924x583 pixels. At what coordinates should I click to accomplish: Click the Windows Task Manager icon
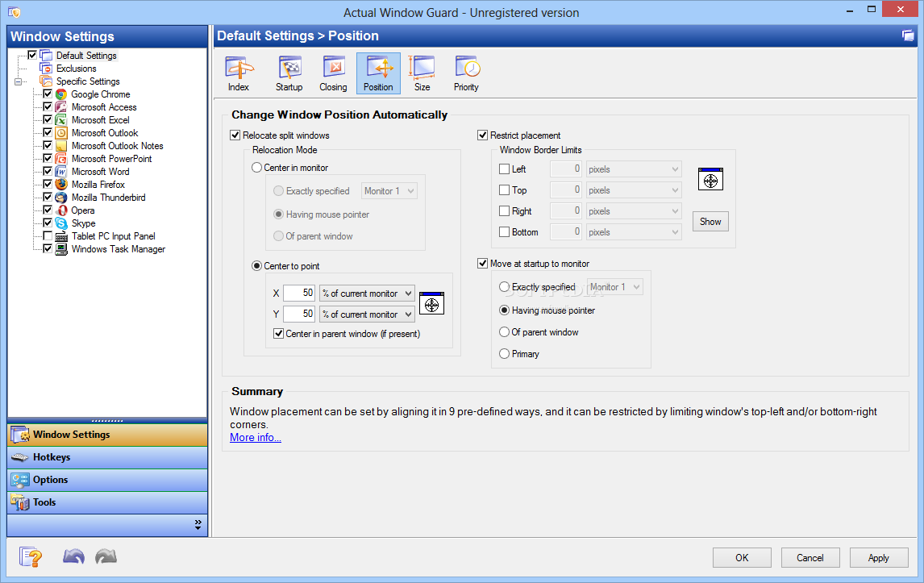[61, 249]
